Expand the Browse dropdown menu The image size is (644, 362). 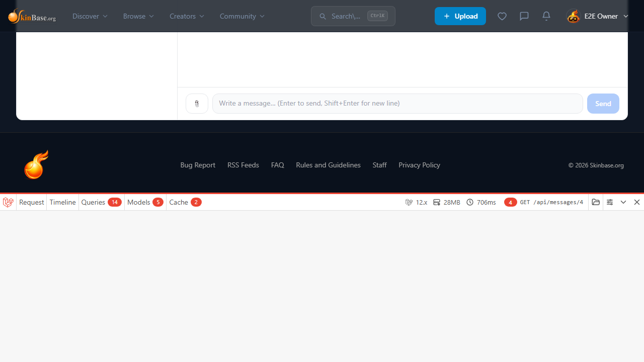(138, 16)
